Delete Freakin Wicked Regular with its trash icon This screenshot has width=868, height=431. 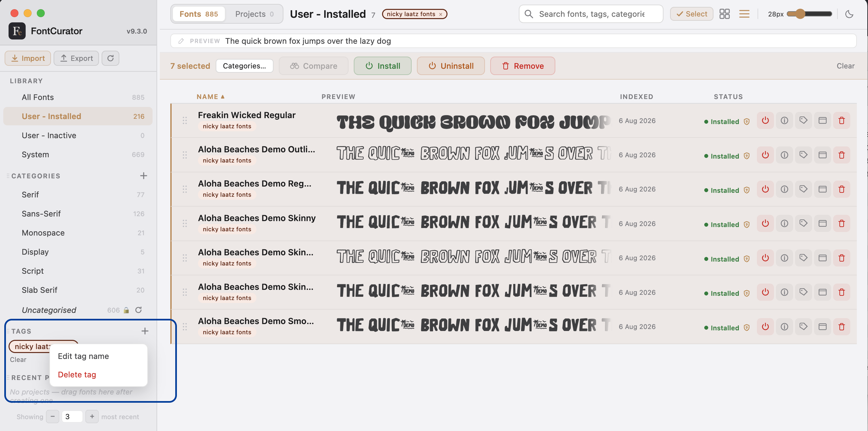tap(842, 120)
